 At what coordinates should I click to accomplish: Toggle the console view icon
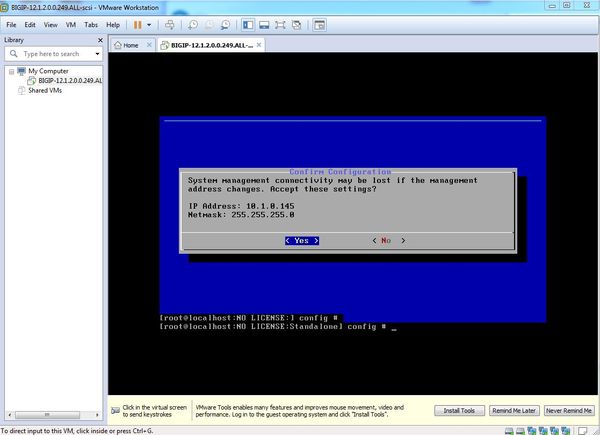319,25
